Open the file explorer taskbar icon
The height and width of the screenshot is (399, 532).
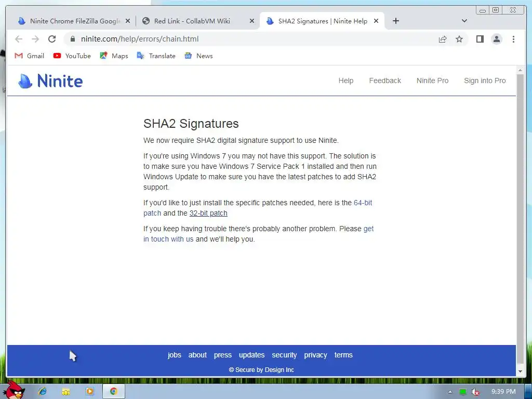point(66,392)
